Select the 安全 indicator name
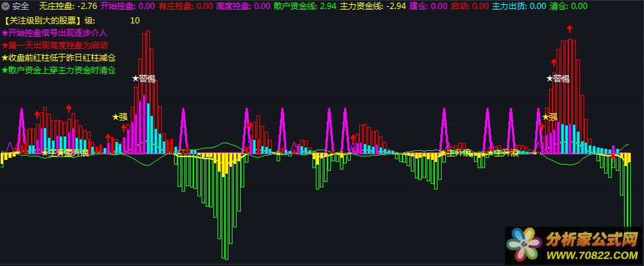Image resolution: width=644 pixels, height=266 pixels. (21, 6)
